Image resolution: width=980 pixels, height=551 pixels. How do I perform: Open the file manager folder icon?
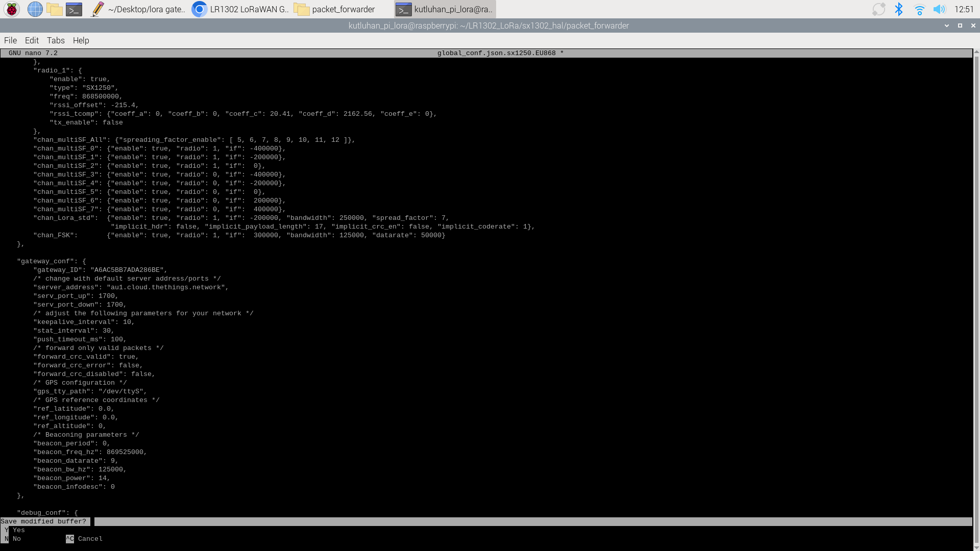coord(54,9)
